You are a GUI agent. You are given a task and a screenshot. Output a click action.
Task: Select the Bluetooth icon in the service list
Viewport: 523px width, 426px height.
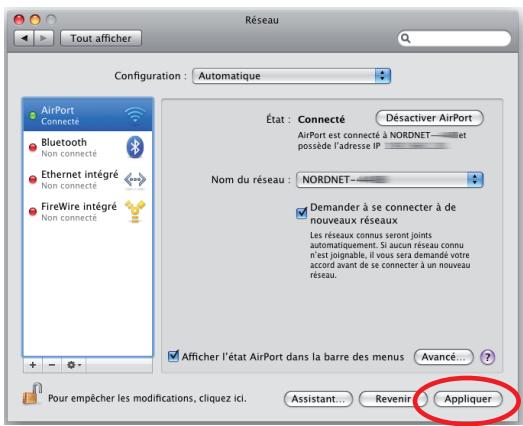coord(135,147)
